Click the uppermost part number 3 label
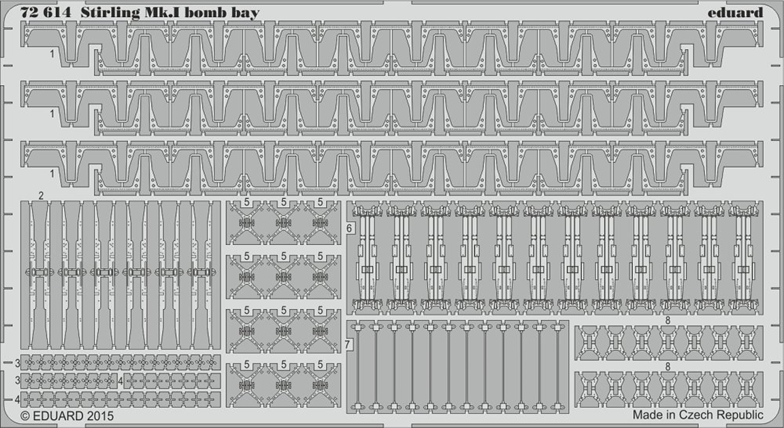784x428 pixels. point(18,361)
